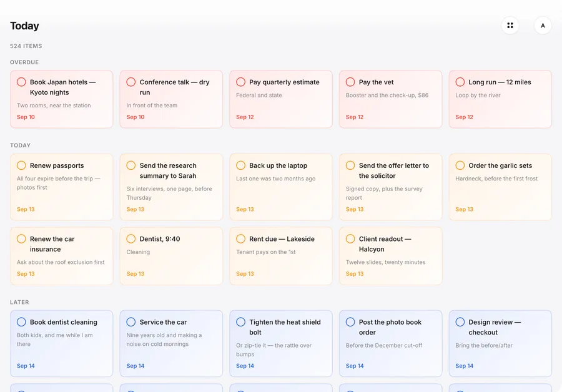The image size is (562, 392).
Task: Complete the Service the car task
Action: 131,322
